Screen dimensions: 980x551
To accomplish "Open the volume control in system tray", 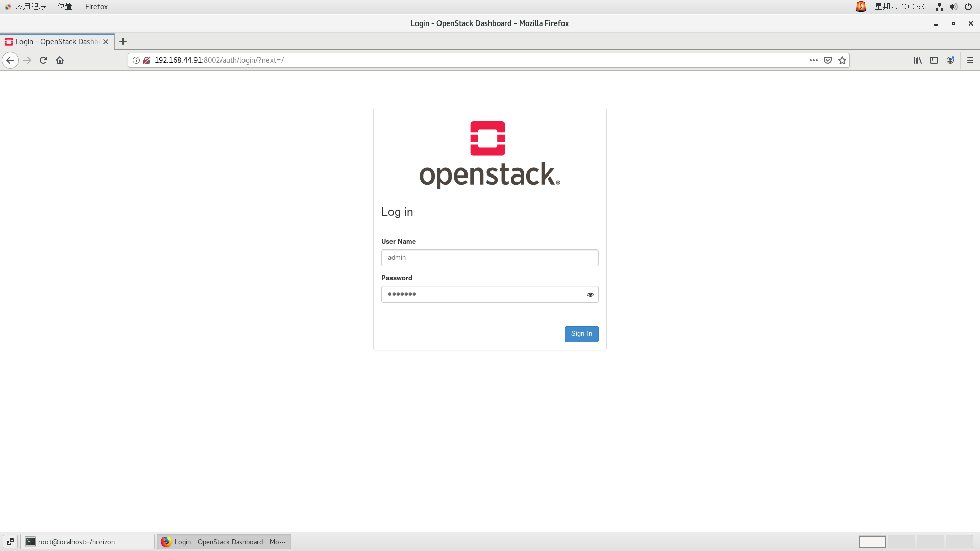I will (x=953, y=7).
